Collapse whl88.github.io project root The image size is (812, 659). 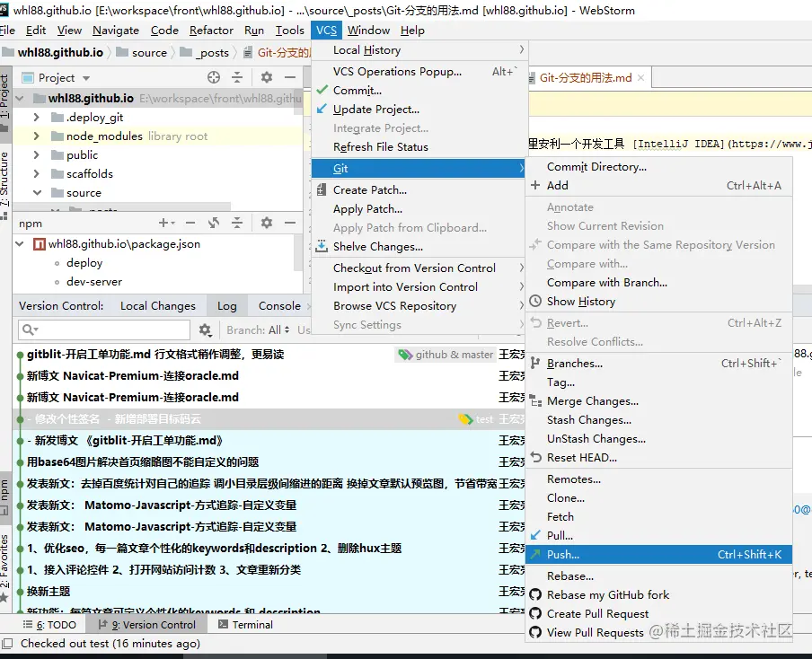coord(20,99)
